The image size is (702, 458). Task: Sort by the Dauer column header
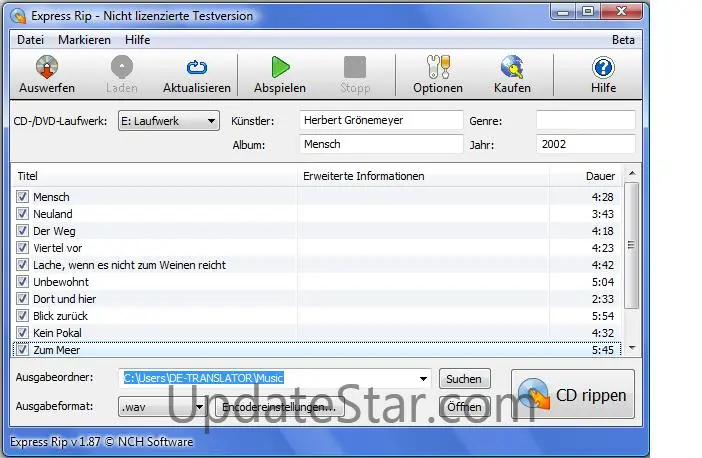[x=586, y=176]
